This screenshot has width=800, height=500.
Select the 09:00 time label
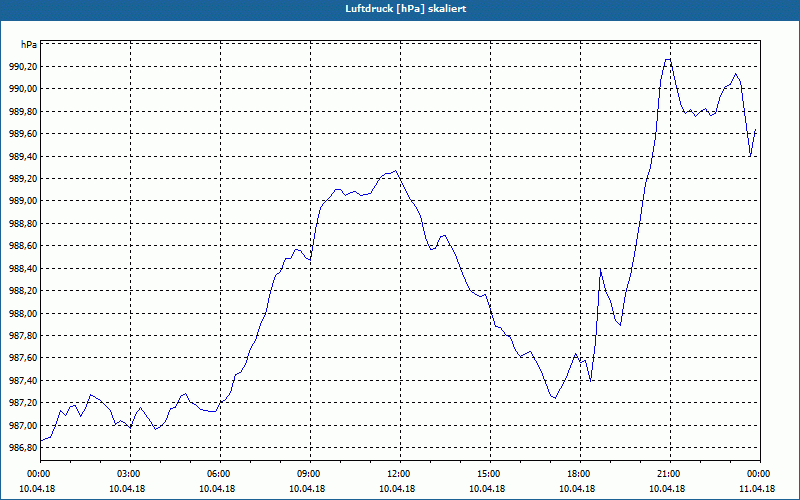(310, 474)
